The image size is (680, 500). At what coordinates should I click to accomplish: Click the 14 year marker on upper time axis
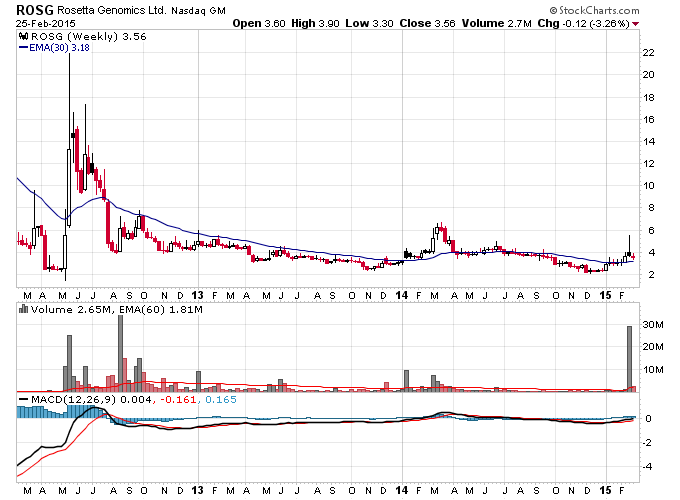pyautogui.click(x=402, y=295)
